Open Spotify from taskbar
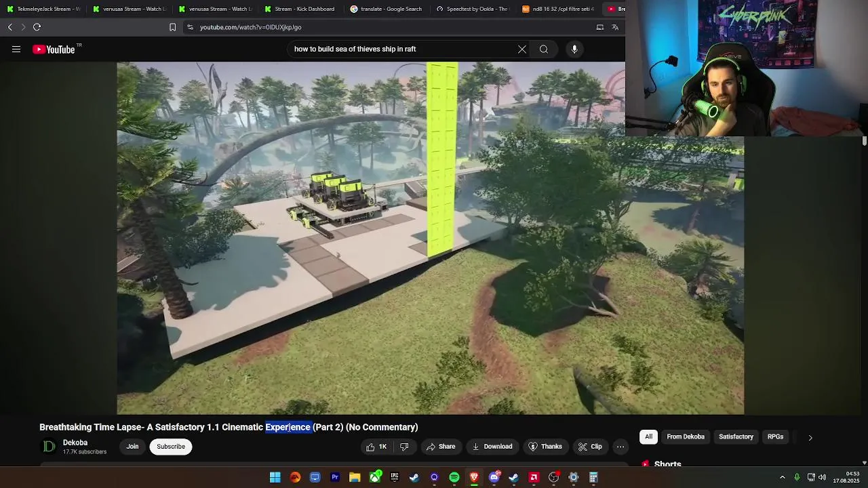This screenshot has width=868, height=488. point(454,478)
